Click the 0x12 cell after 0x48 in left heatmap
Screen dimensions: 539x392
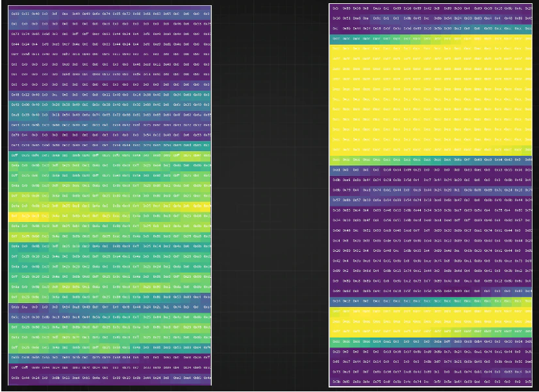coord(25,95)
